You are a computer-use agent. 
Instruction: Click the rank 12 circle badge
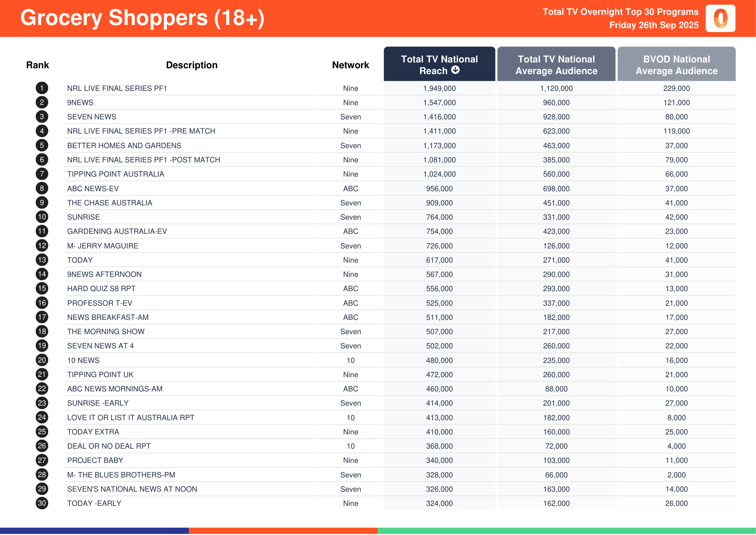tap(42, 246)
